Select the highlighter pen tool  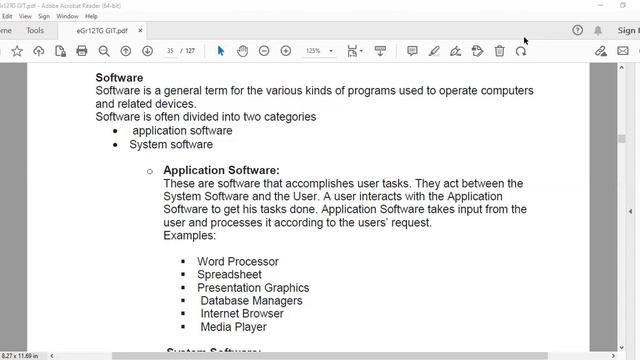point(434,51)
